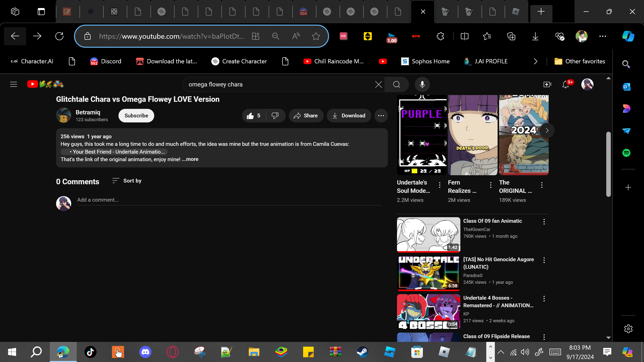Open the Sort by comments dropdown
Image resolution: width=644 pixels, height=362 pixels.
[127, 181]
